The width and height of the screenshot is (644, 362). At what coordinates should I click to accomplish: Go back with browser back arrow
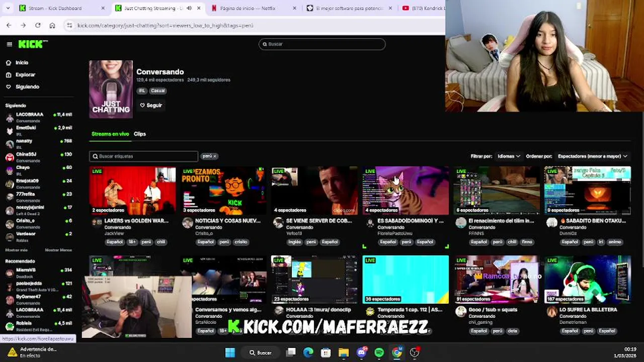9,25
